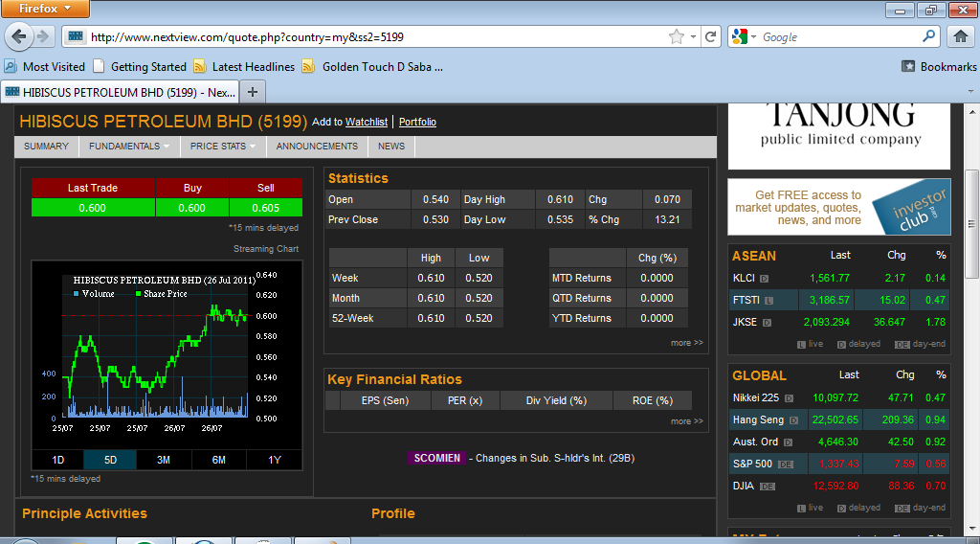
Task: Open the URL history dropdown arrow
Action: point(693,37)
